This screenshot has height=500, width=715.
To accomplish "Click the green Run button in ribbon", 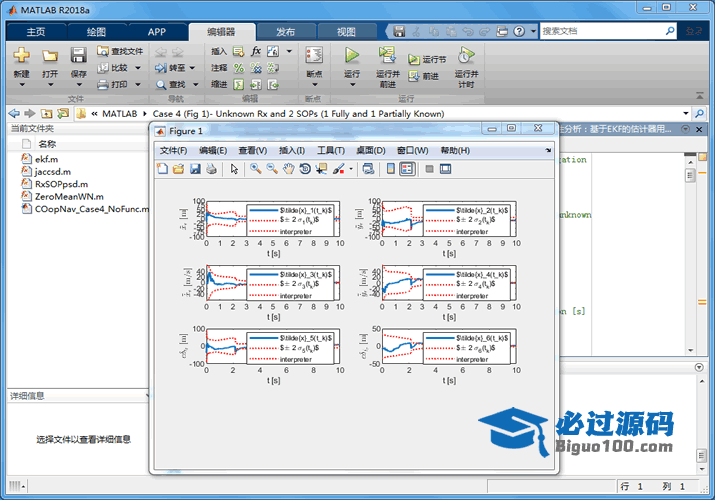I will [352, 56].
